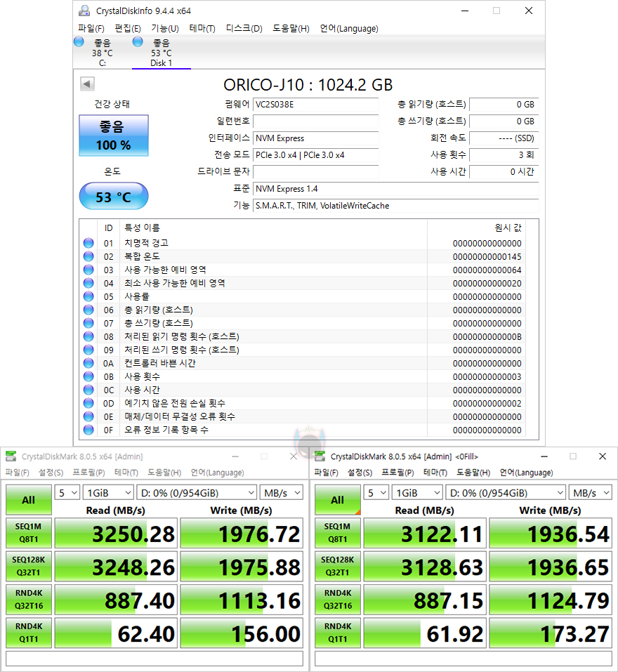This screenshot has height=672, width=618.
Task: Run RND4K Q32T16 test in left CrystalDiskMark
Action: click(29, 600)
